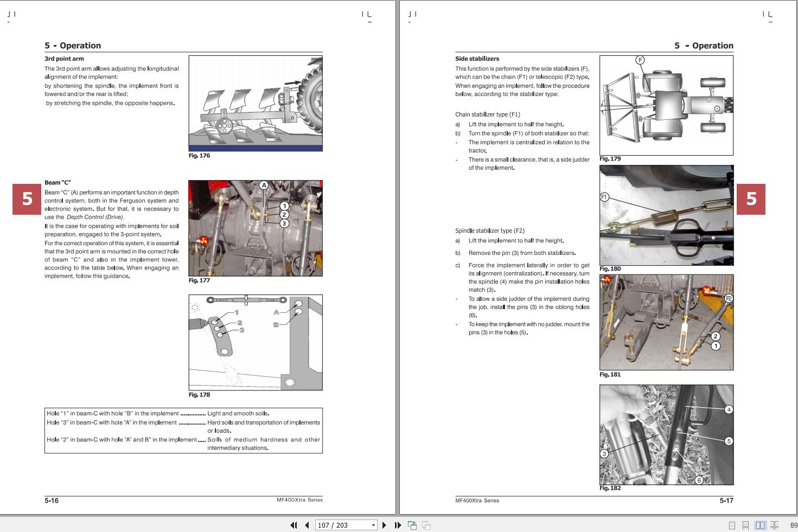This screenshot has width=798, height=532.
Task: Click the Fig. 180 chain stabilizer photo
Action: [666, 215]
